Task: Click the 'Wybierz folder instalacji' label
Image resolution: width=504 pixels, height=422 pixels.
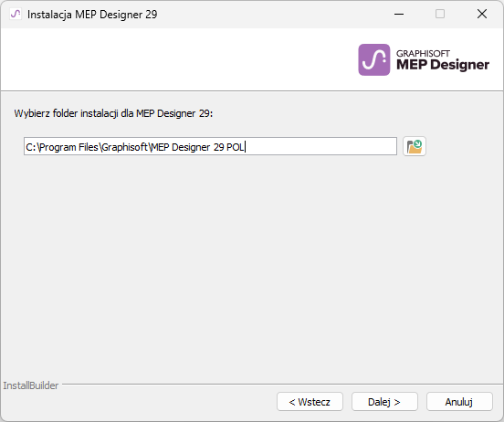Action: [113, 113]
